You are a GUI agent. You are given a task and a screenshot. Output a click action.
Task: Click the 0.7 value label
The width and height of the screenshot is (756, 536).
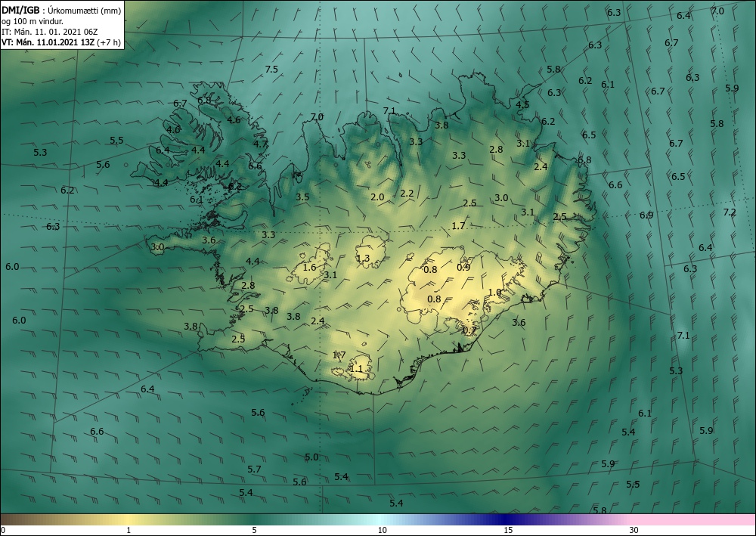pos(469,330)
